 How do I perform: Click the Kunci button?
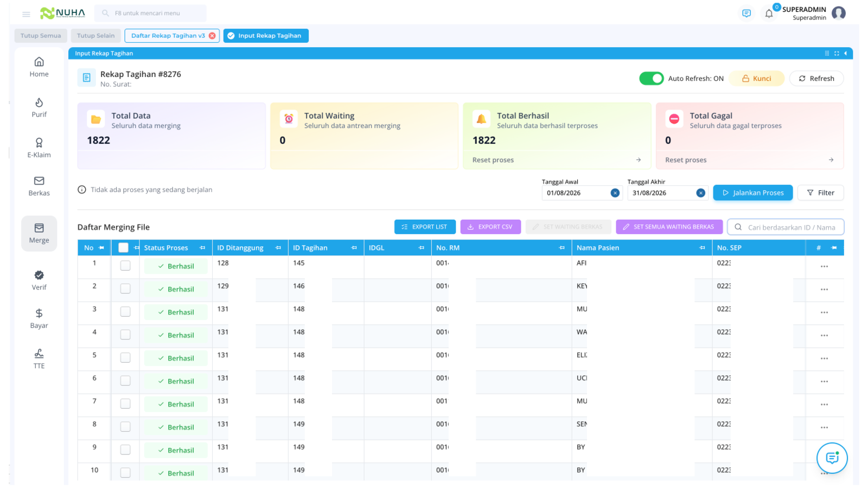(756, 79)
